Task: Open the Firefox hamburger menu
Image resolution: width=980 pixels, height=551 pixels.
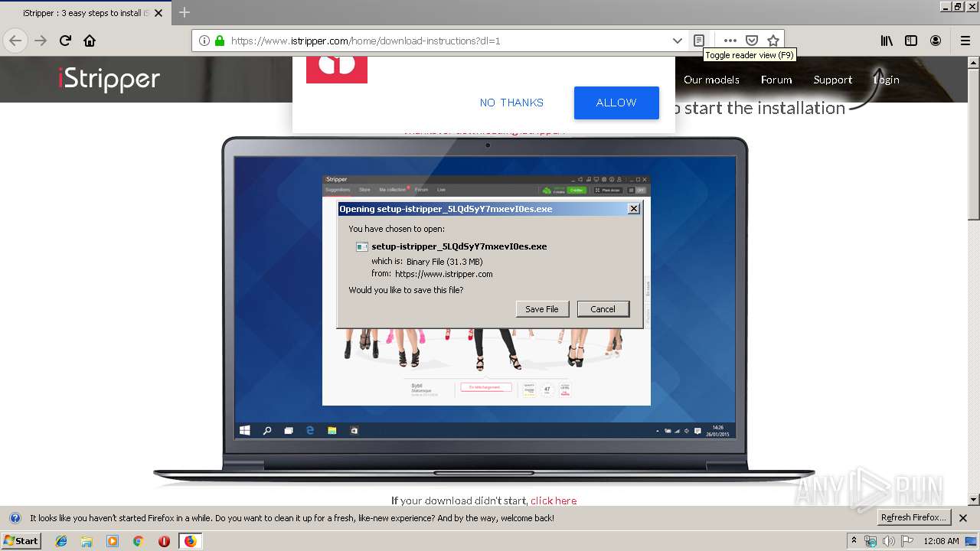Action: (965, 41)
